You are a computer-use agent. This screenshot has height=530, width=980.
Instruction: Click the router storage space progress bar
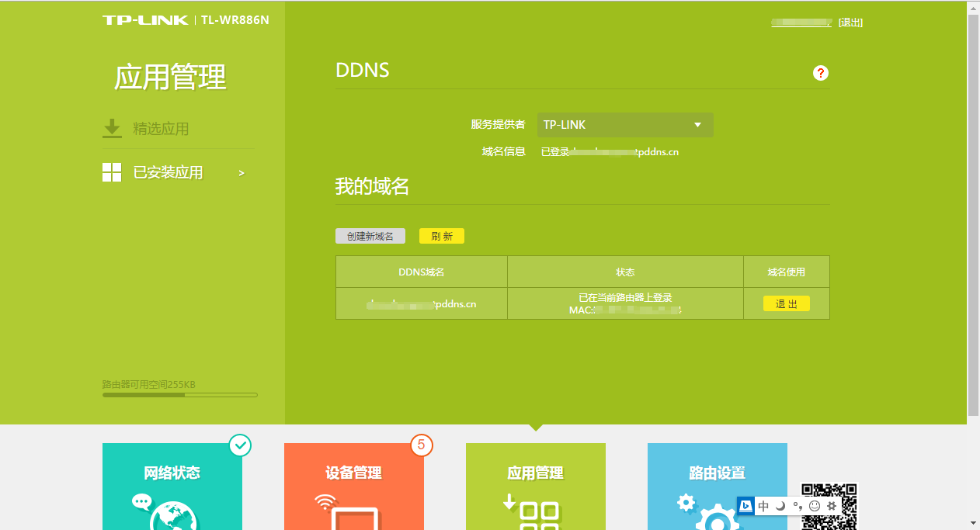[180, 395]
